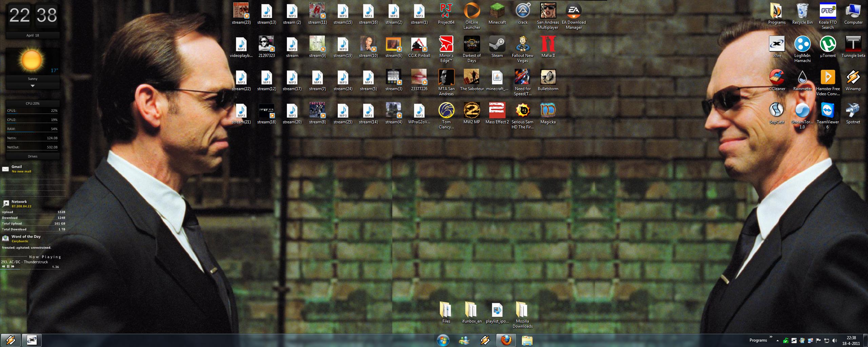The width and height of the screenshot is (868, 347).
Task: Expand the weather widget down arrow
Action: (x=33, y=86)
